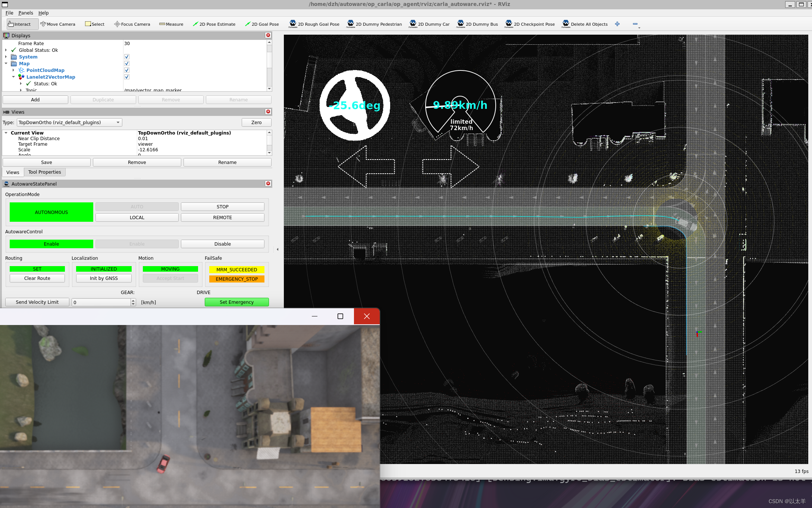Click Save in the Views panel

pyautogui.click(x=47, y=163)
